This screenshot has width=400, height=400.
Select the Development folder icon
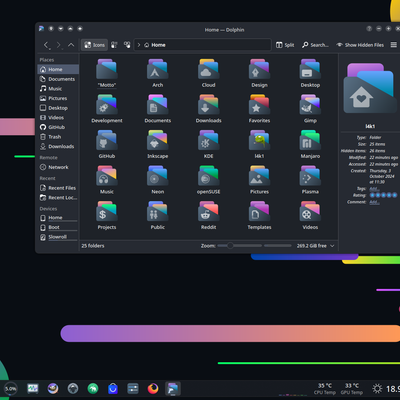click(x=107, y=104)
